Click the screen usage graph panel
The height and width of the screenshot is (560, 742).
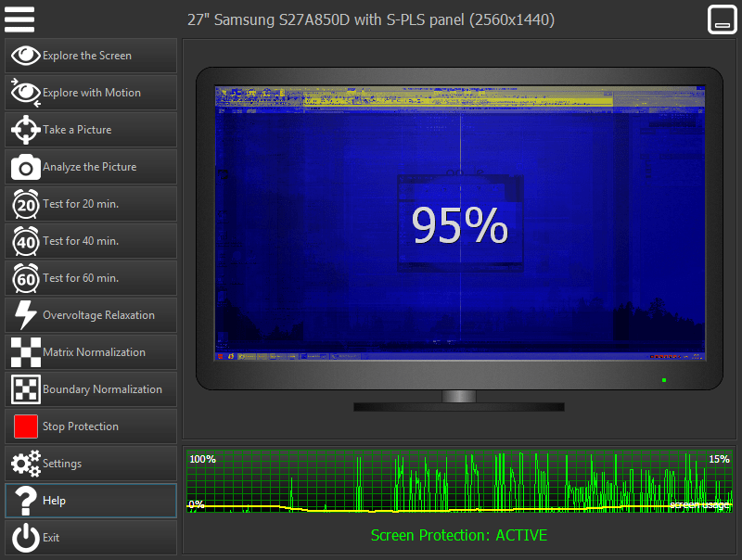[x=460, y=482]
